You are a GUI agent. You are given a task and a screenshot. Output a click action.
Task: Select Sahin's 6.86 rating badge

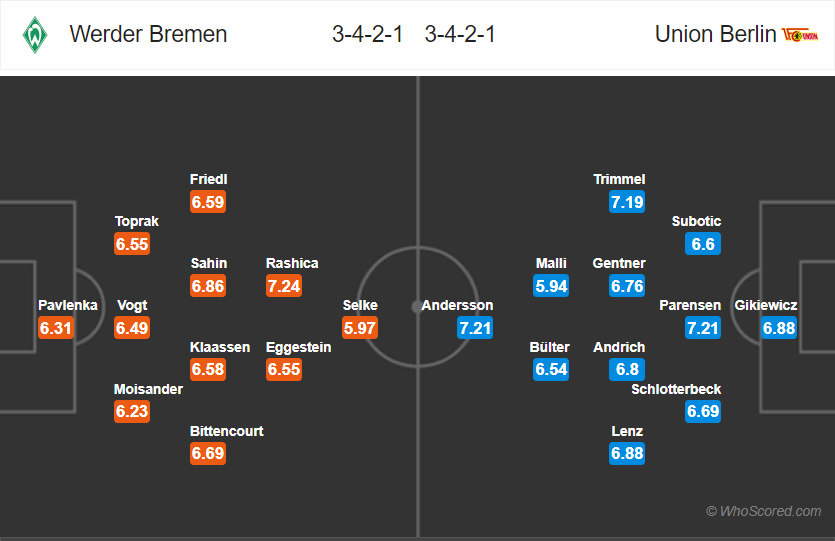[208, 286]
